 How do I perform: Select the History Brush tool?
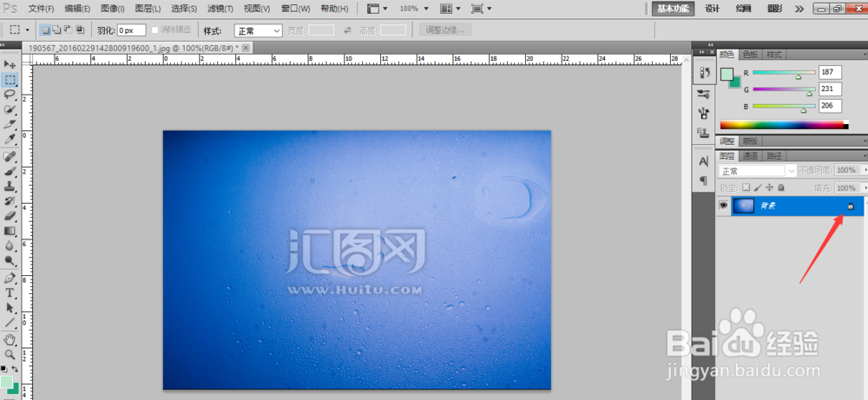pos(10,201)
